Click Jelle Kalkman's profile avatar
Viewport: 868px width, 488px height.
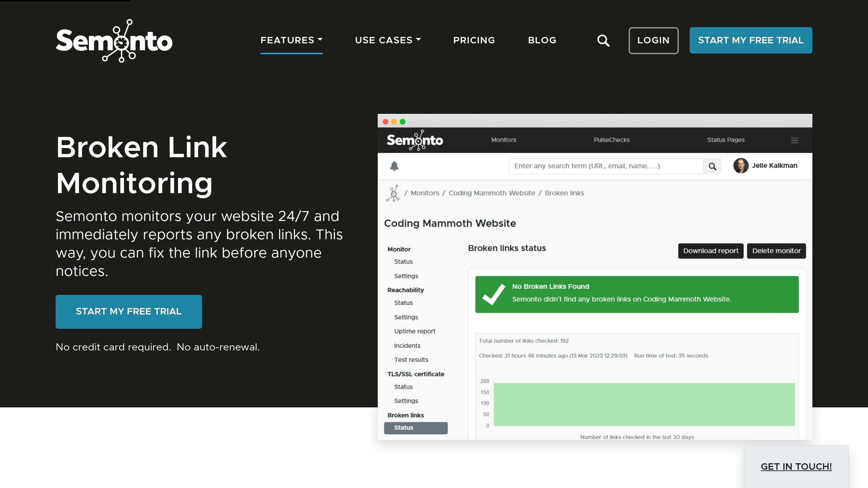click(x=741, y=166)
